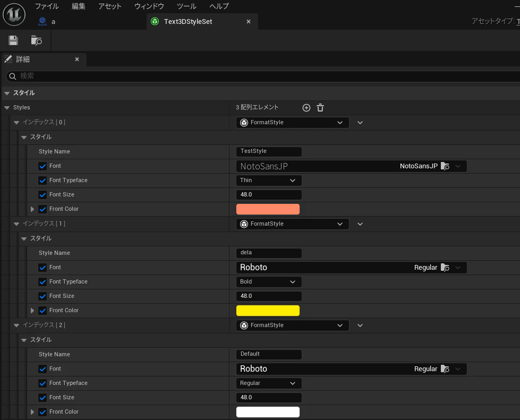Collapse the Index [2] array element
The width and height of the screenshot is (520, 420).
pyautogui.click(x=16, y=325)
